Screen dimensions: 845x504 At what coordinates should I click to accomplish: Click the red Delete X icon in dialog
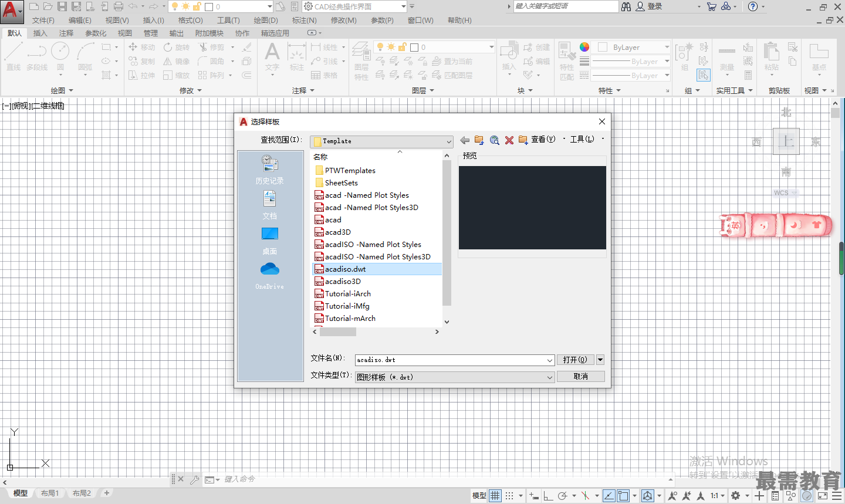coord(509,140)
